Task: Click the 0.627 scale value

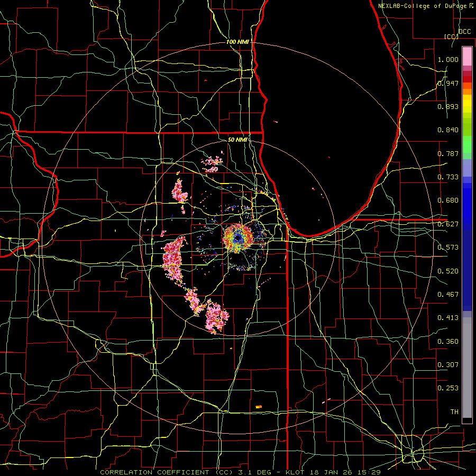Action: point(448,224)
